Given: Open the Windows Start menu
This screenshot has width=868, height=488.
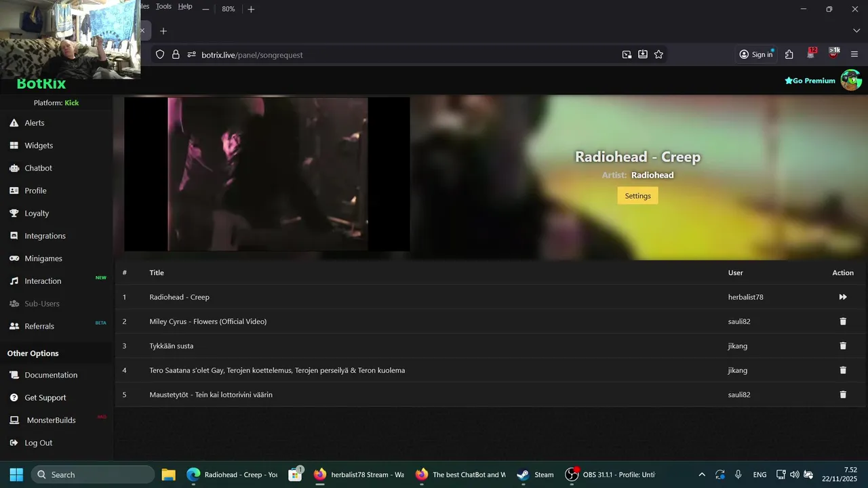Looking at the screenshot, I should click(x=16, y=474).
